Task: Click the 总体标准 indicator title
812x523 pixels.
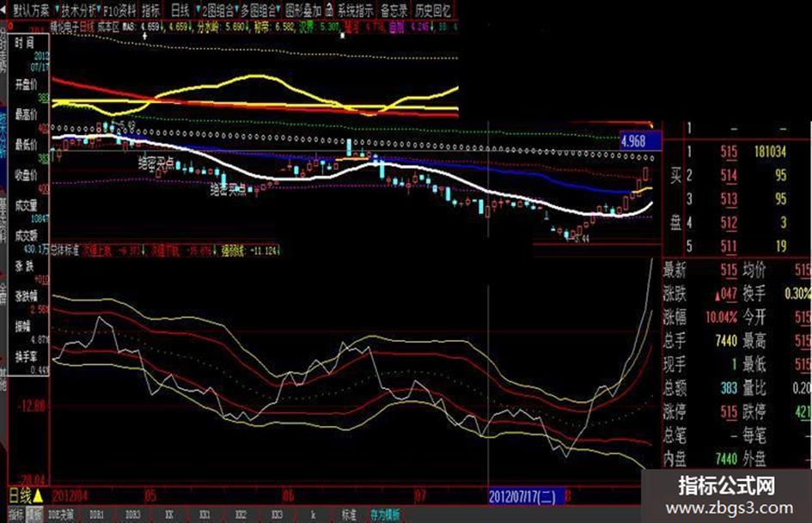Action: [65, 251]
